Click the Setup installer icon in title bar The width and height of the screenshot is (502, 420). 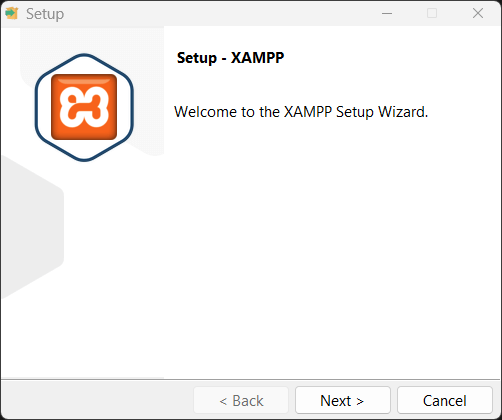point(12,13)
